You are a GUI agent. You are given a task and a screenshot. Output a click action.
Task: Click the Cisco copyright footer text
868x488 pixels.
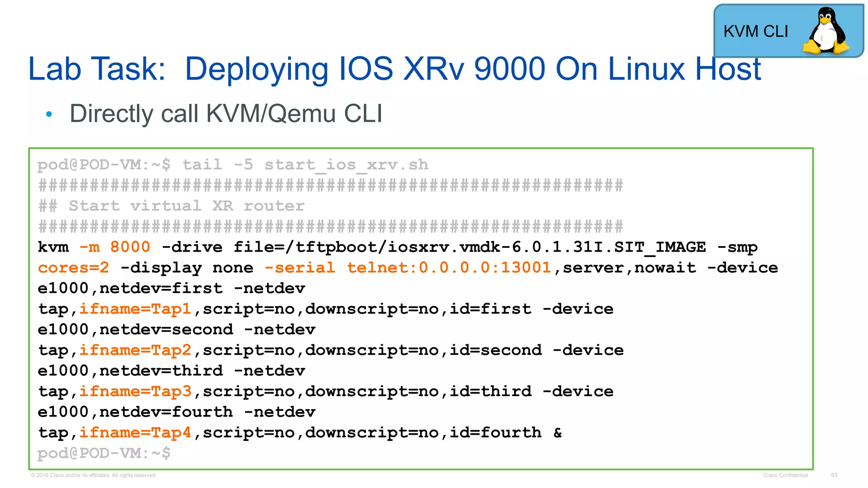(x=94, y=475)
